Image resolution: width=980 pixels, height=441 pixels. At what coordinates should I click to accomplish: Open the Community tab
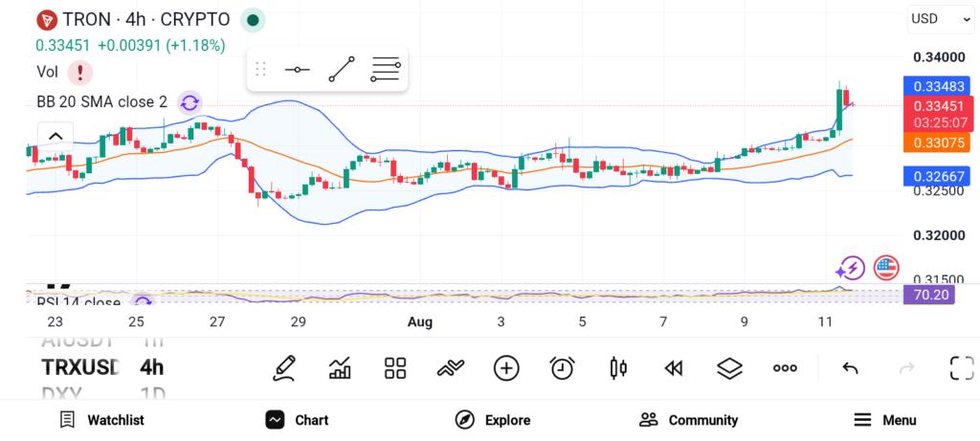click(x=688, y=420)
